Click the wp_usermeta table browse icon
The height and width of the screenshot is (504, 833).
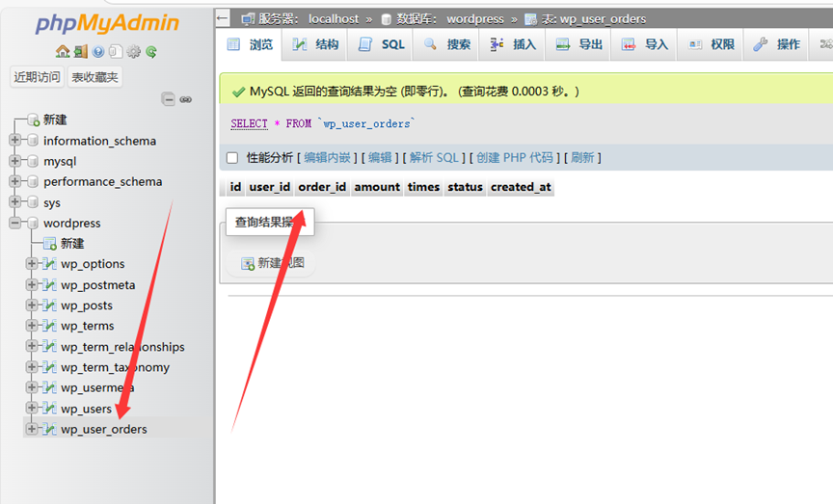pyautogui.click(x=49, y=387)
